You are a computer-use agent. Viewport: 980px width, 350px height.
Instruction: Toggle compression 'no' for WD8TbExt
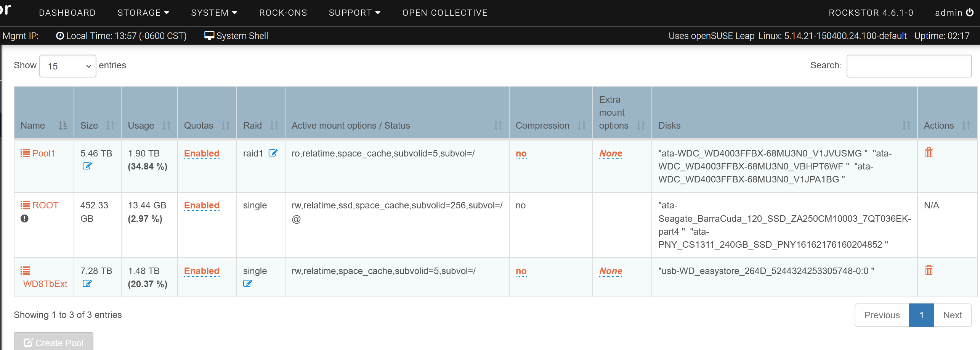pos(521,271)
